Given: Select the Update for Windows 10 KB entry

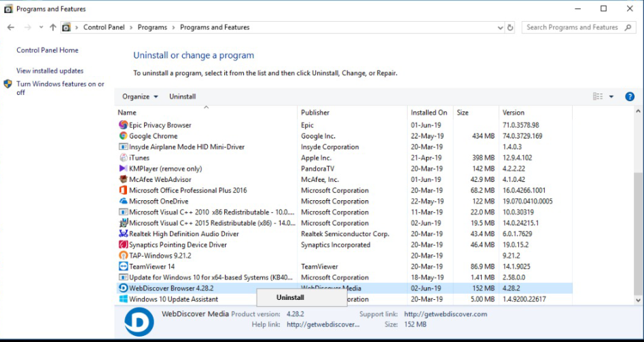Looking at the screenshot, I should pos(344,278).
